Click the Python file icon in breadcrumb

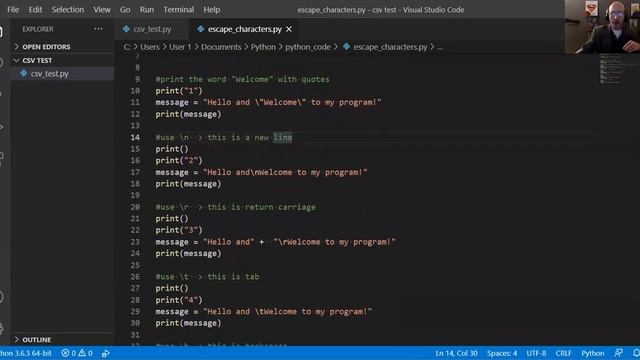point(347,47)
